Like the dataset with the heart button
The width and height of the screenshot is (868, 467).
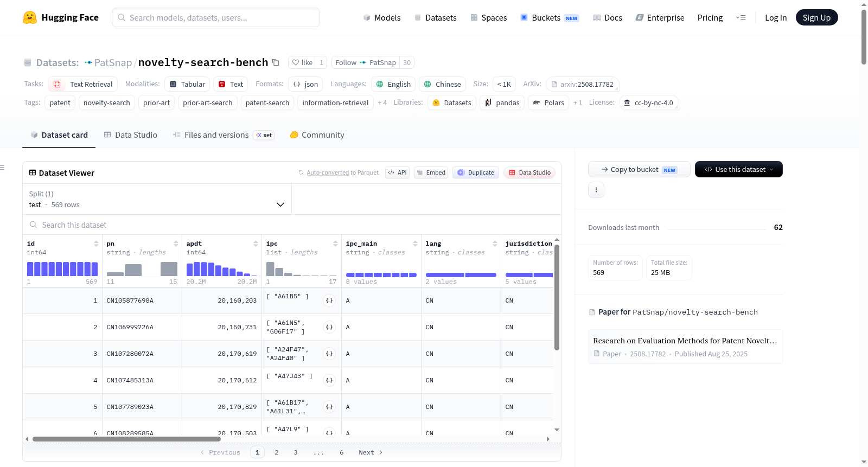coord(302,63)
